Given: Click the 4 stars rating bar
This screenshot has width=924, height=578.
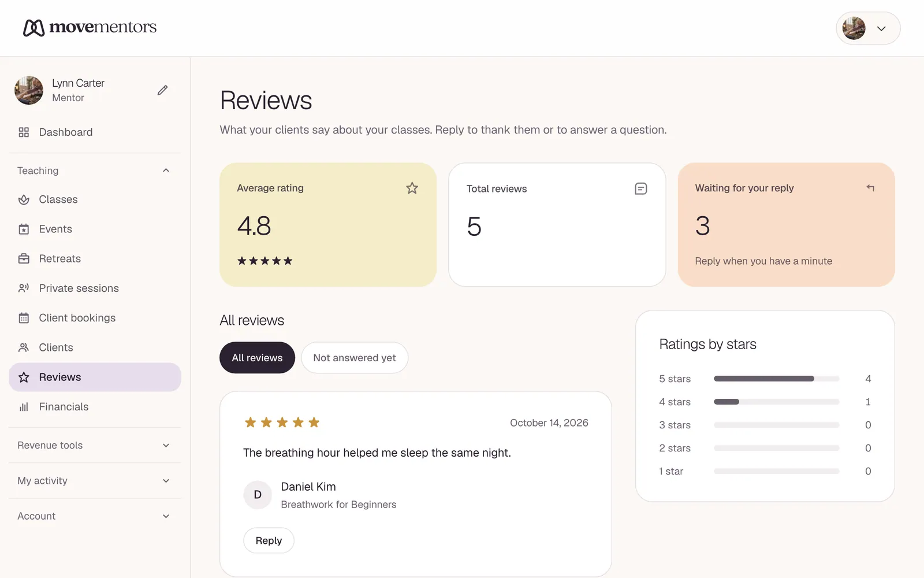Looking at the screenshot, I should coord(777,402).
